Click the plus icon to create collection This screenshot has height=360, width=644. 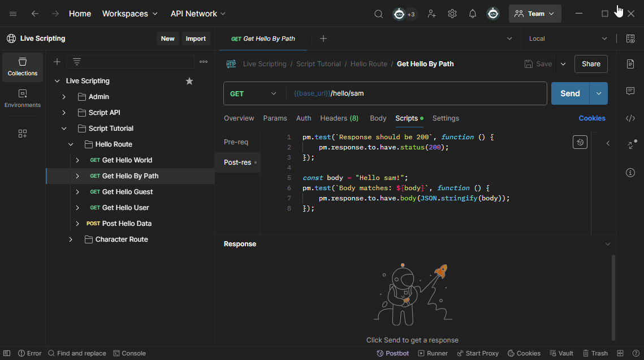[x=57, y=62]
